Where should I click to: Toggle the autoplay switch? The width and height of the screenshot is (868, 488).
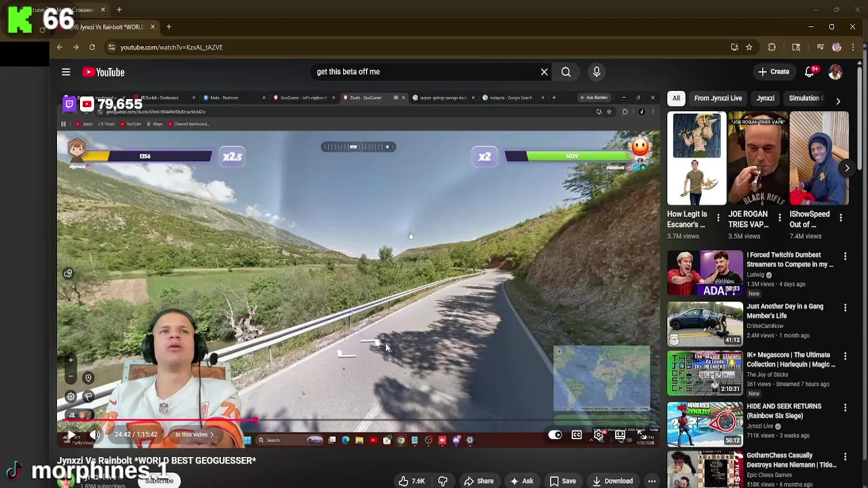click(555, 434)
